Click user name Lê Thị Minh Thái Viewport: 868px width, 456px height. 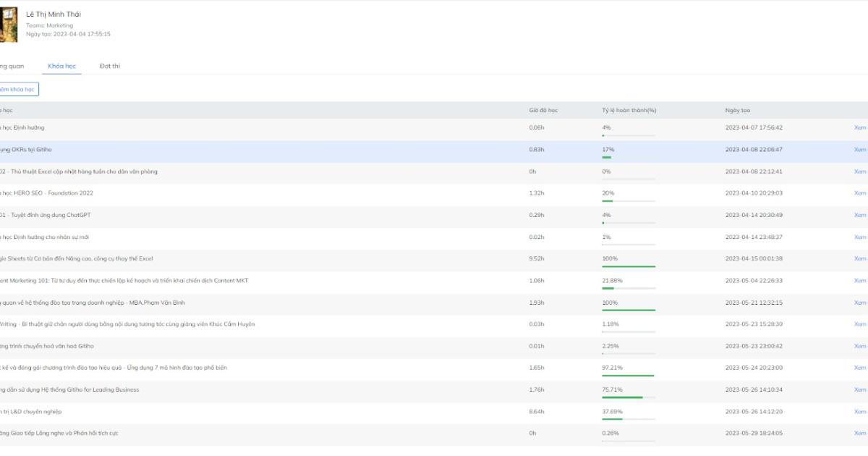point(54,14)
